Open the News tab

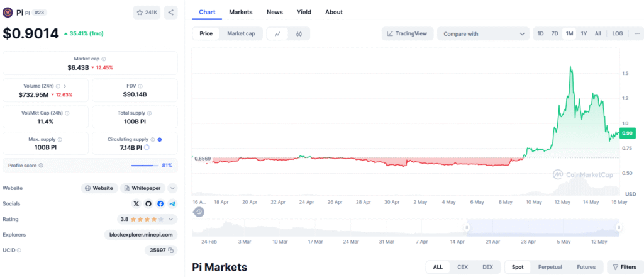[x=274, y=12]
